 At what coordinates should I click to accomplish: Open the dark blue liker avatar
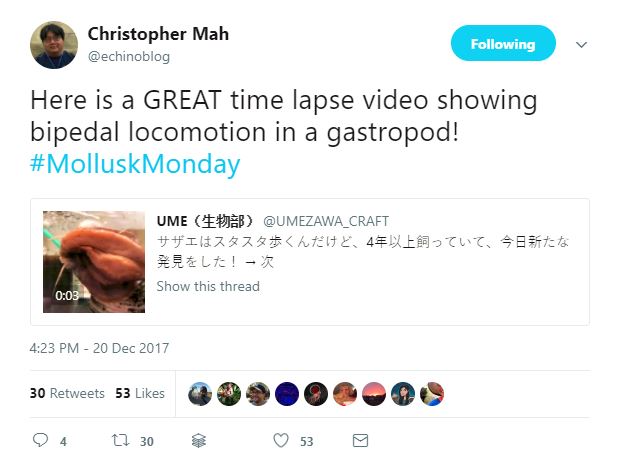287,394
